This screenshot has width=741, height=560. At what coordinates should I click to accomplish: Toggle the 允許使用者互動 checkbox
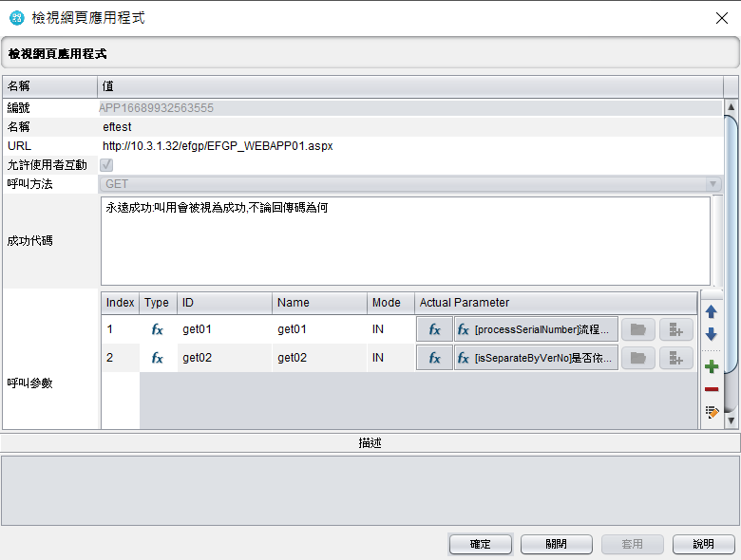106,165
